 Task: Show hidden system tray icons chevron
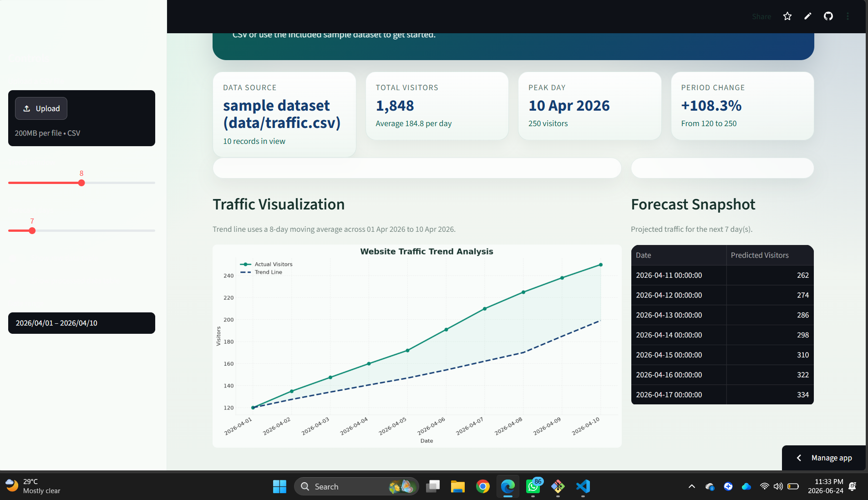click(692, 486)
